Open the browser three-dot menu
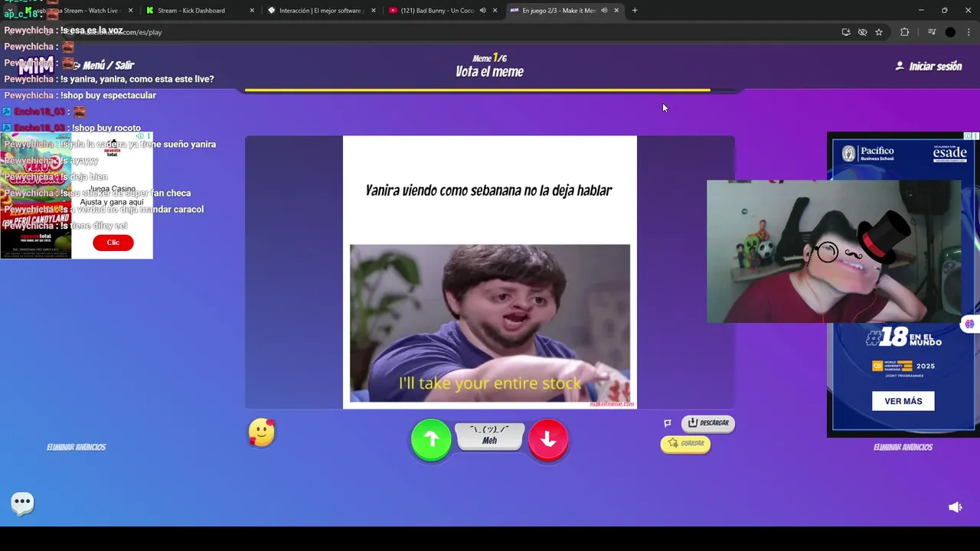Viewport: 980px width, 551px height. point(969,32)
